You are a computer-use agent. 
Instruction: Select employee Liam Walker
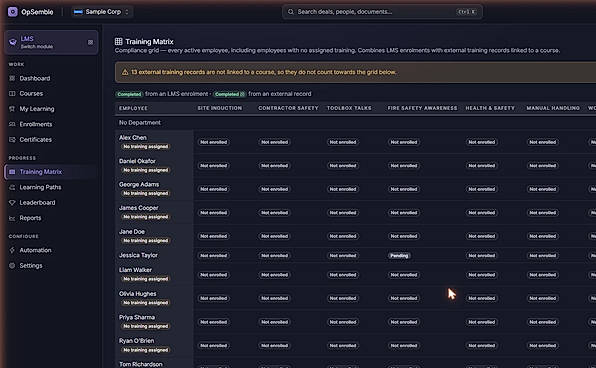[x=135, y=270]
